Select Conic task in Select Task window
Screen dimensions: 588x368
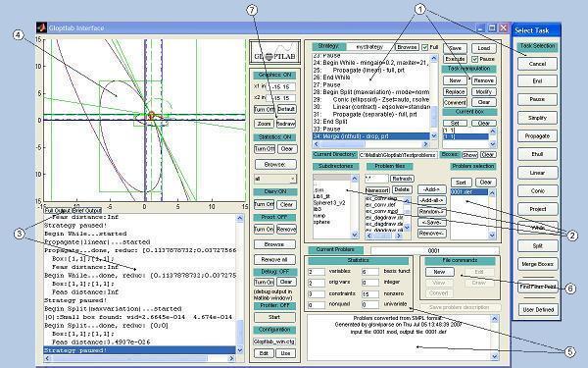click(x=537, y=191)
